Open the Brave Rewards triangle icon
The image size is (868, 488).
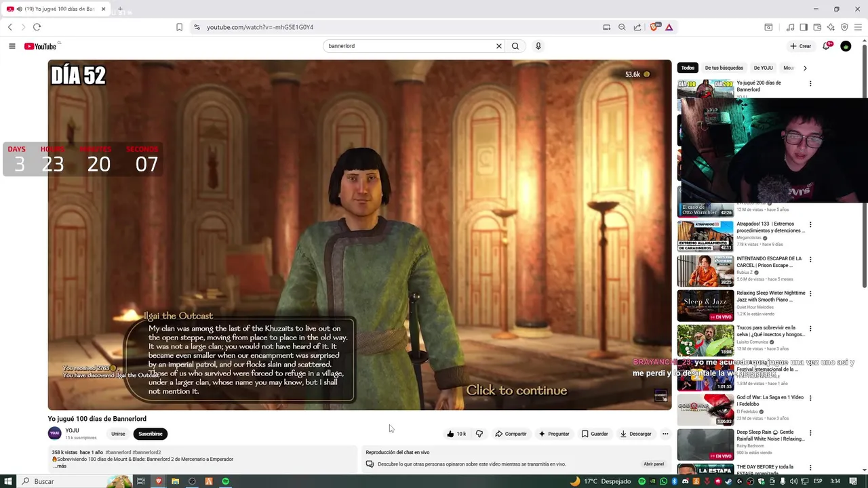tap(669, 27)
